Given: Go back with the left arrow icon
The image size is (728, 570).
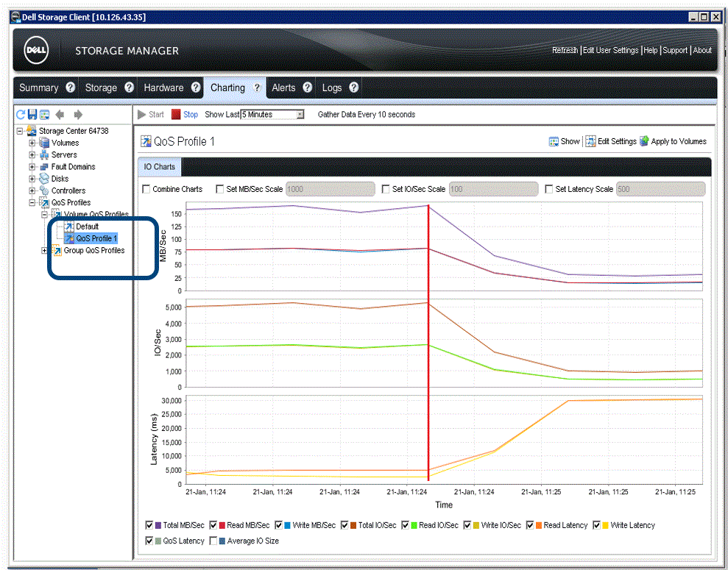Looking at the screenshot, I should [x=60, y=114].
